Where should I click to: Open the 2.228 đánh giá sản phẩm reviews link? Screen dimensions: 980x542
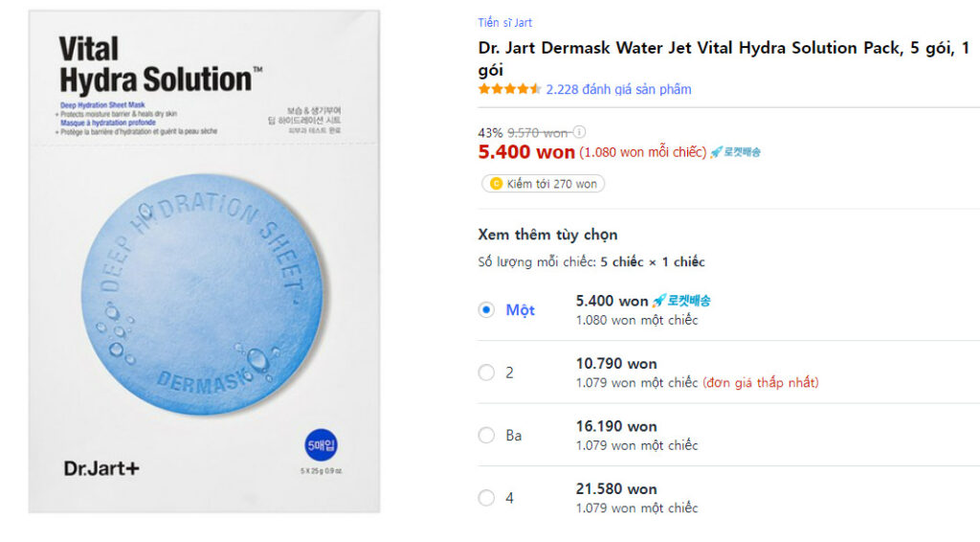tap(618, 89)
